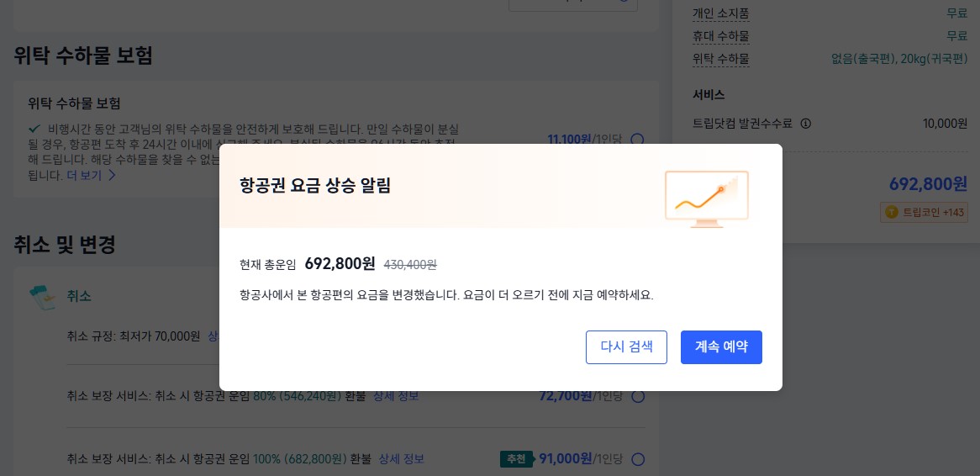Viewport: 980px width, 476px height.
Task: Click the green checkmark in baggage insurance
Action: [x=34, y=129]
